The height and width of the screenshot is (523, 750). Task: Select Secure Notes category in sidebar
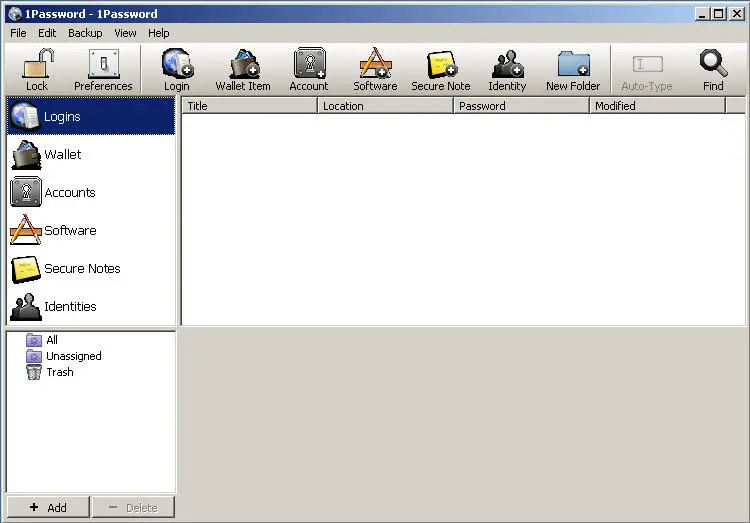91,268
